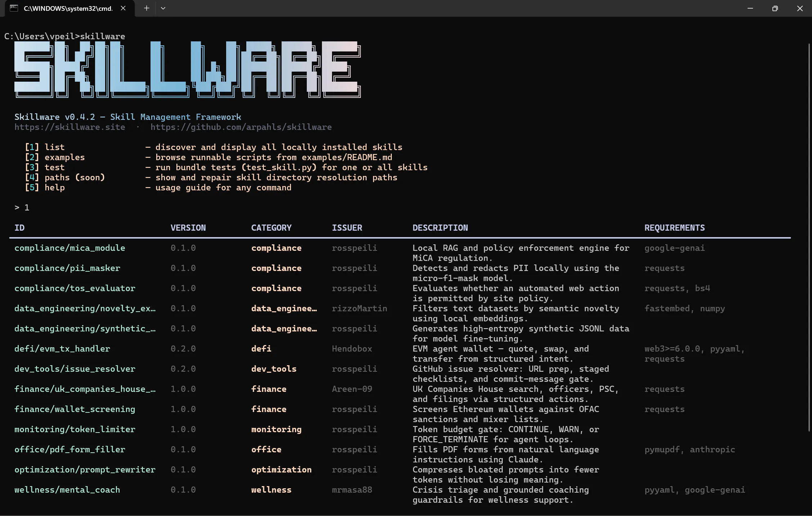Click the Skillware v0.4.2 title line
This screenshot has width=812, height=516.
click(x=128, y=117)
